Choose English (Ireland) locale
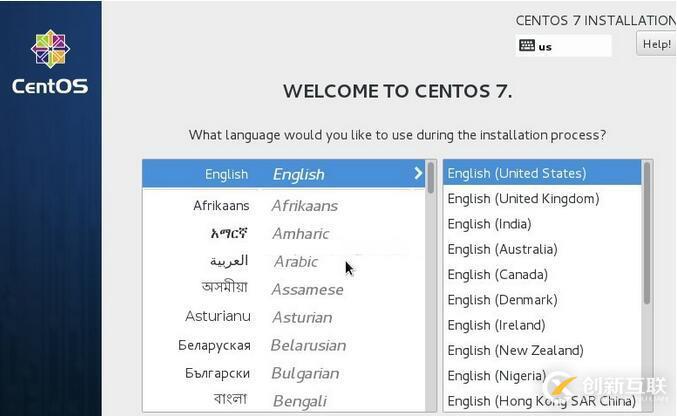677x416 pixels. [x=542, y=325]
